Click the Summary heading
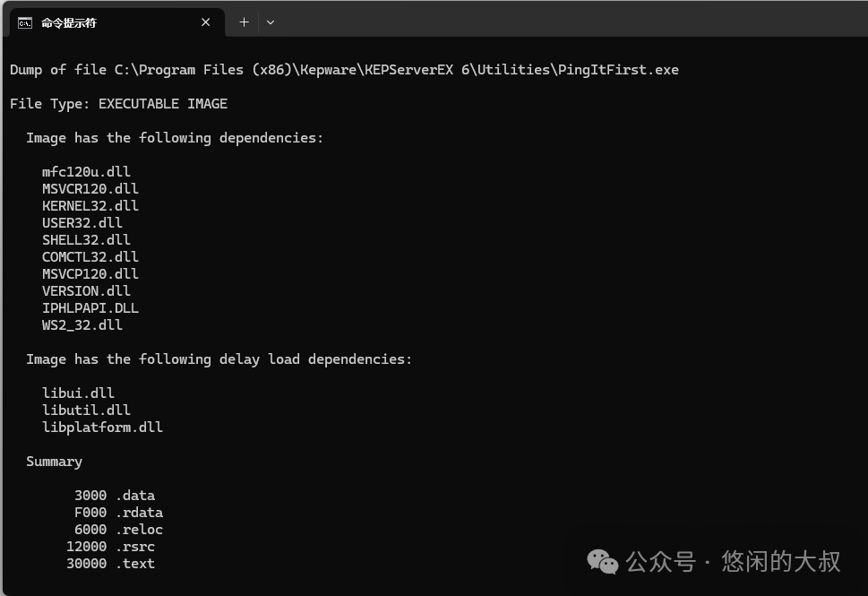 click(54, 462)
